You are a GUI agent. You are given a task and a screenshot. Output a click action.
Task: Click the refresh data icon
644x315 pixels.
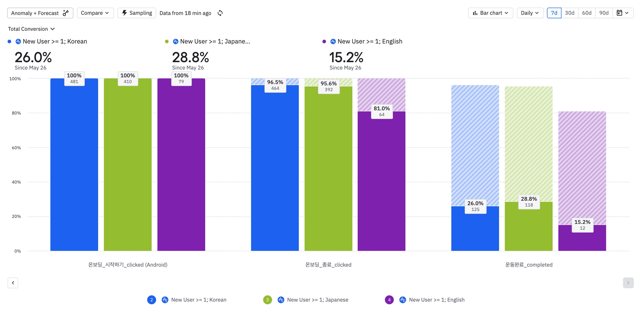[x=220, y=13]
